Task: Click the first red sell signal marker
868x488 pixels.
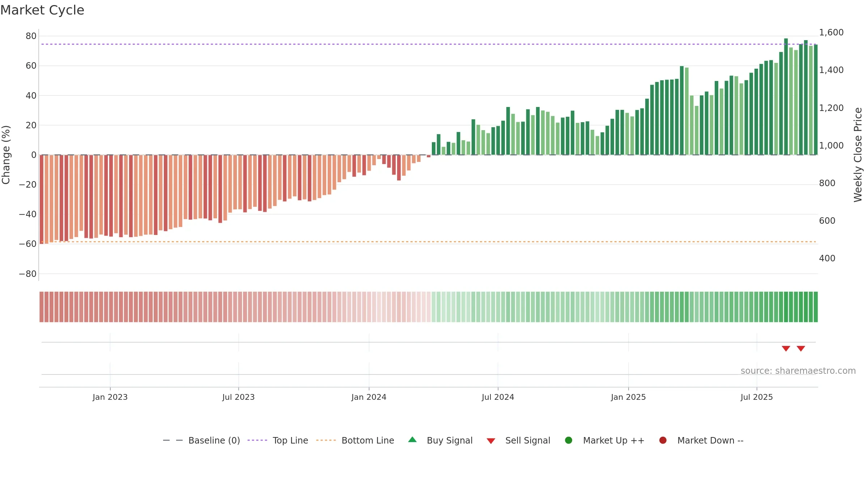Action: coord(786,348)
